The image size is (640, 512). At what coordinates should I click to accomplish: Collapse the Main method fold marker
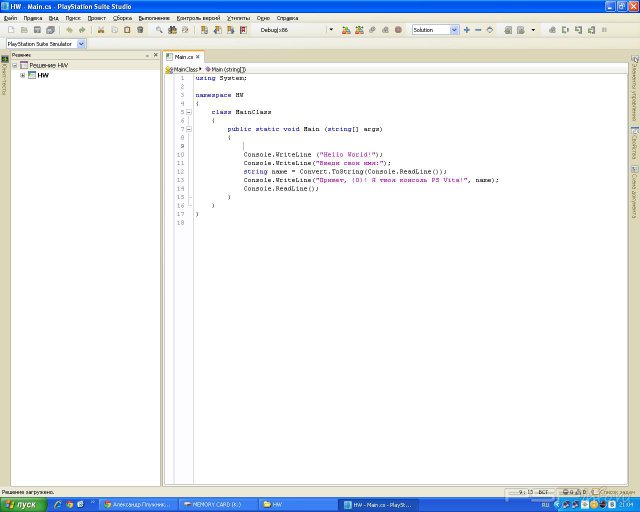click(x=187, y=129)
